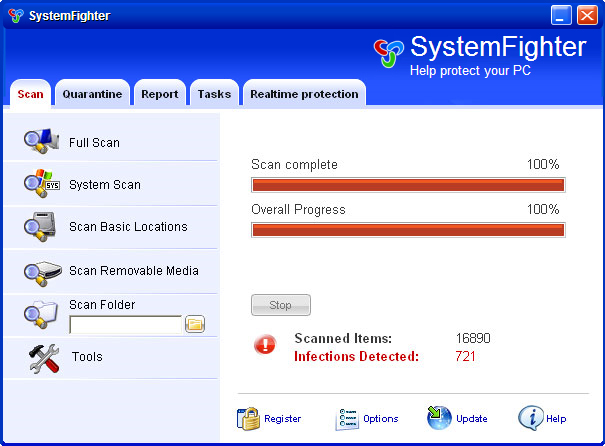Open the Help link
605x446 pixels.
[x=556, y=419]
